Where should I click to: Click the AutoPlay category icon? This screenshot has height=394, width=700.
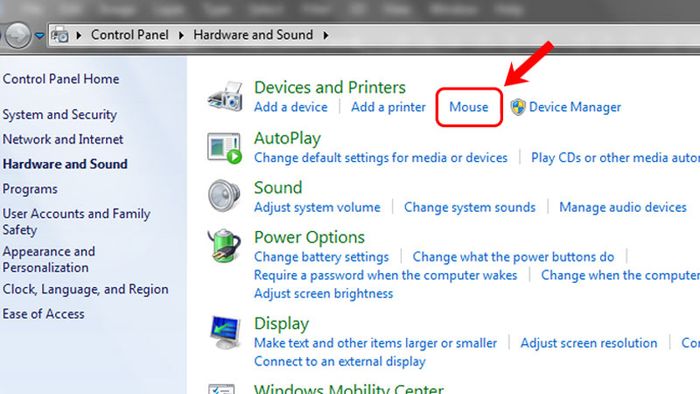point(225,148)
